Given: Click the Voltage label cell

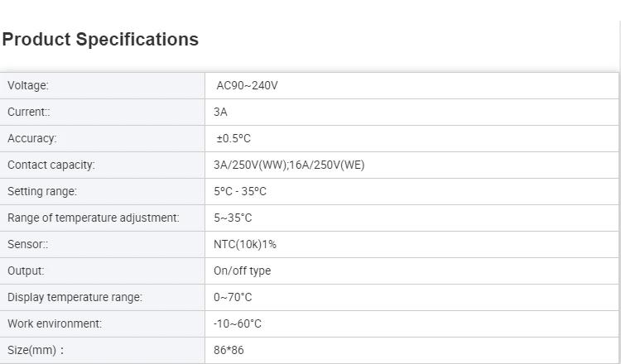Looking at the screenshot, I should pyautogui.click(x=28, y=85).
